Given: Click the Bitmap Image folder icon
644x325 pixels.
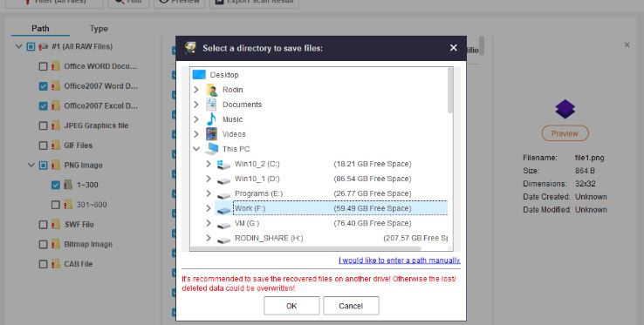Looking at the screenshot, I should coord(56,244).
